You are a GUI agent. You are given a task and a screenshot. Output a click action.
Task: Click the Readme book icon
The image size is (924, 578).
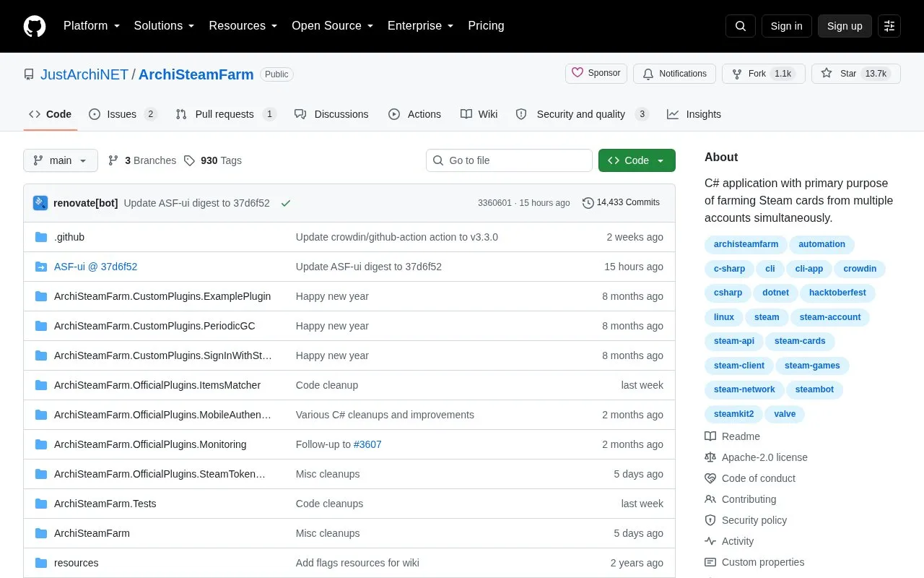coord(710,436)
